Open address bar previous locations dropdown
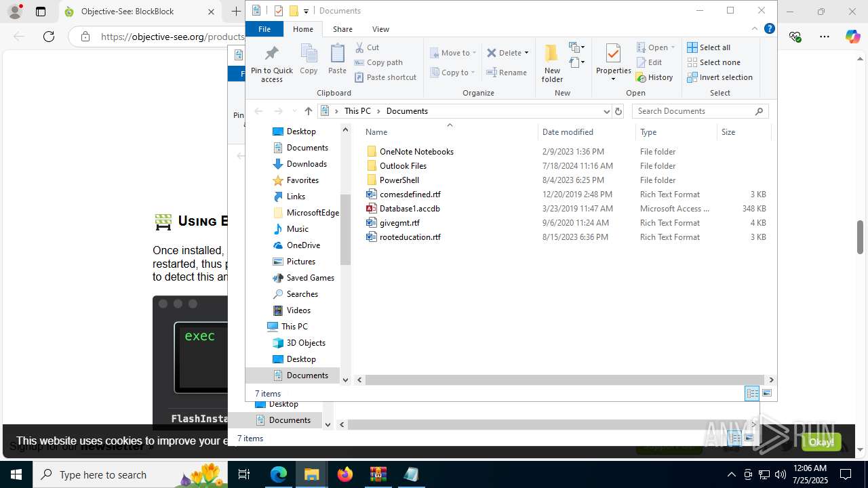This screenshot has width=868, height=488. [x=606, y=111]
